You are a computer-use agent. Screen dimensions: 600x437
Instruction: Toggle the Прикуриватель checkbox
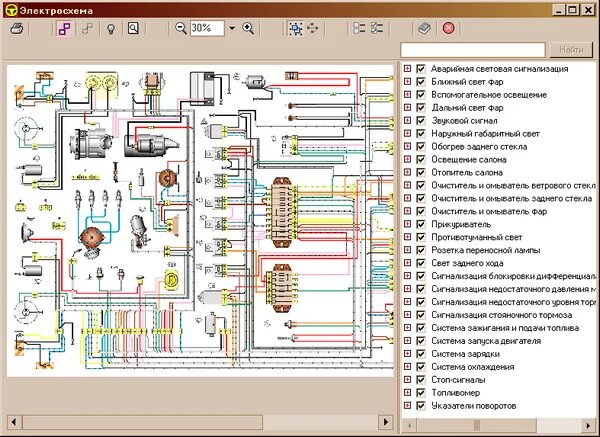pyautogui.click(x=421, y=224)
